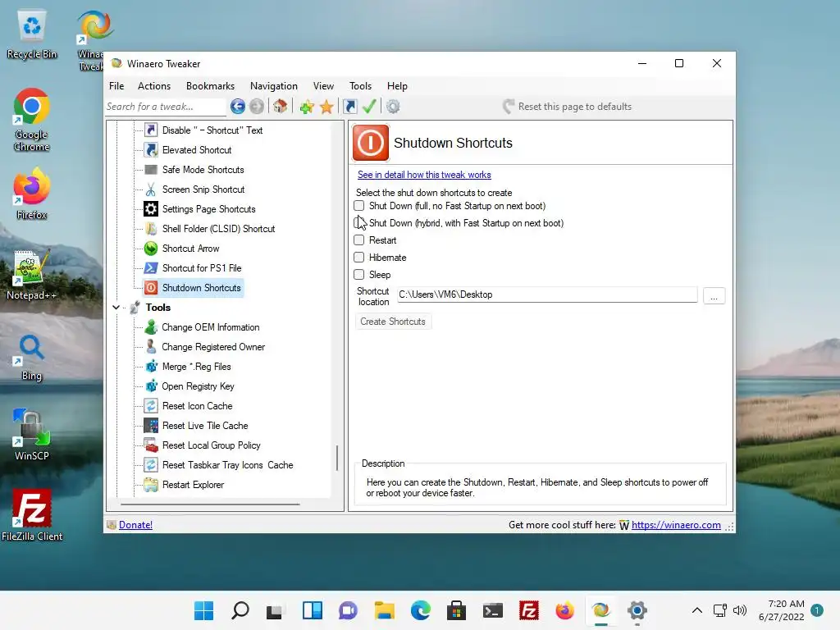Click the tree's horizontal scrollbar
The width and height of the screenshot is (840, 630).
[210, 504]
